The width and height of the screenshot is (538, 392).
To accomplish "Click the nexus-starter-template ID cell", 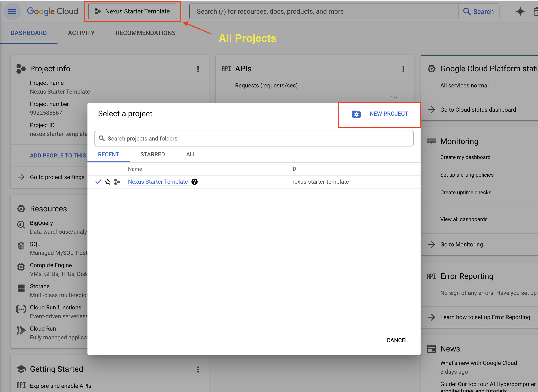I will click(320, 182).
